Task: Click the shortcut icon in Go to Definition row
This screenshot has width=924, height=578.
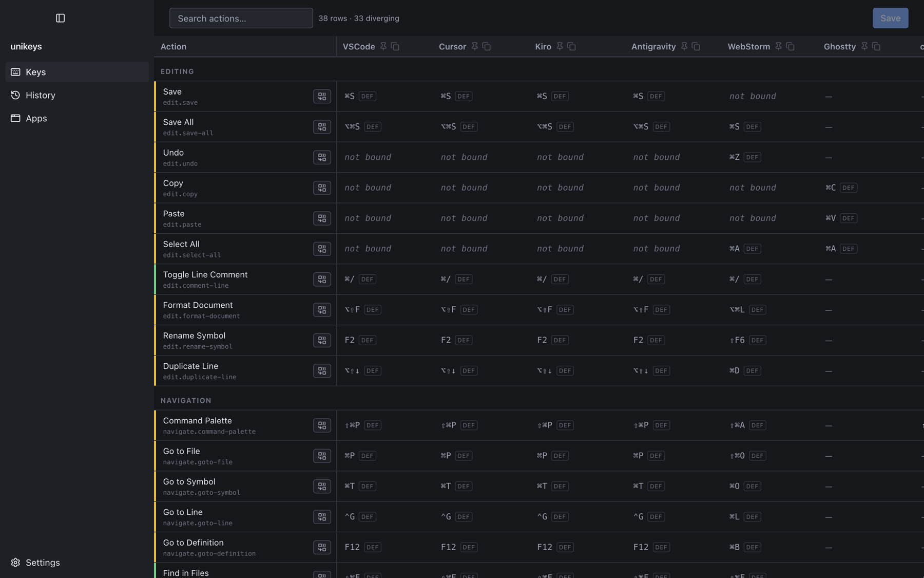Action: [x=322, y=547]
